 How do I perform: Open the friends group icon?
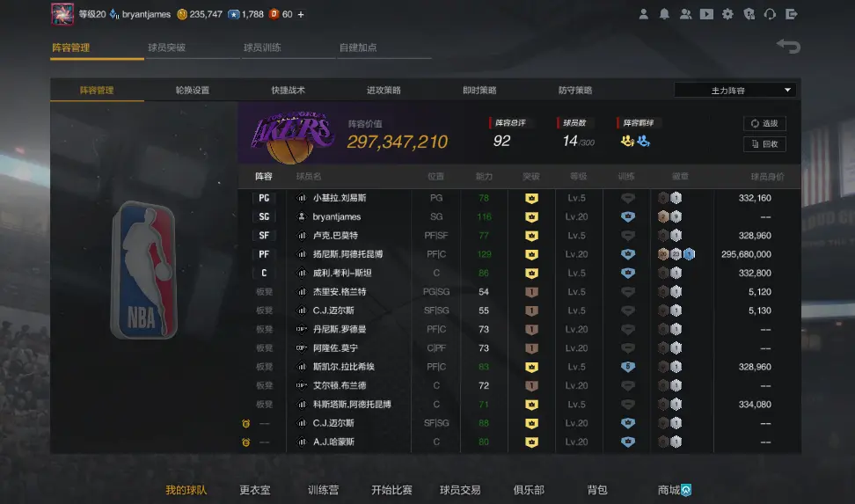point(685,14)
